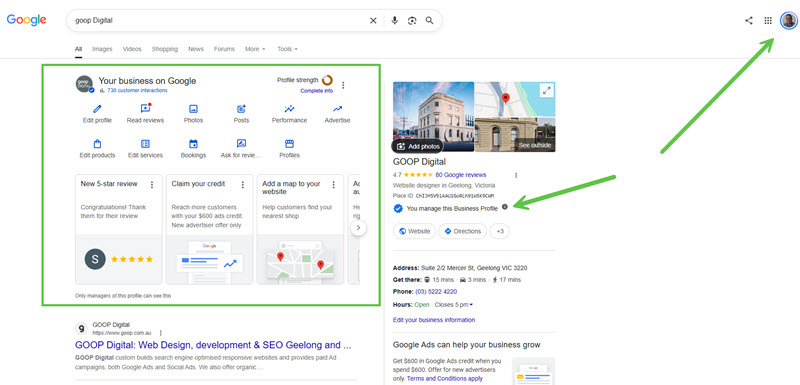Click the Profile strength ring
Image resolution: width=800 pixels, height=385 pixels.
tap(327, 80)
